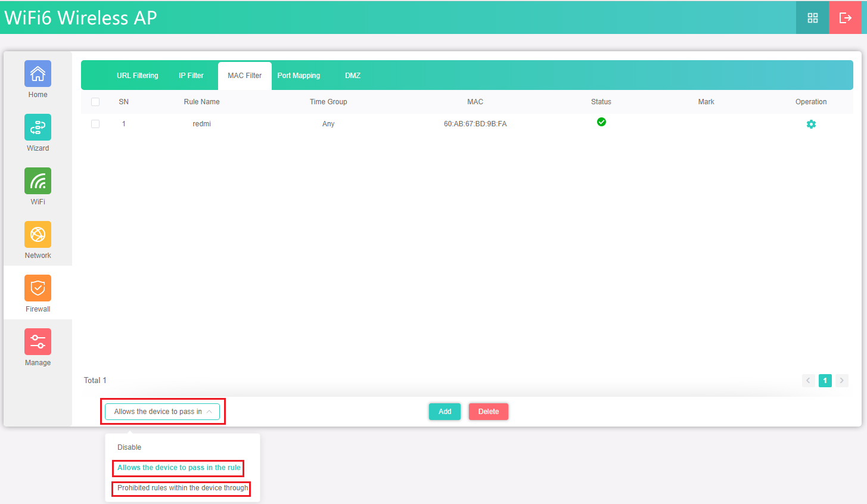Click page number 1 in pagination
Image resolution: width=867 pixels, height=504 pixels.
click(x=825, y=381)
